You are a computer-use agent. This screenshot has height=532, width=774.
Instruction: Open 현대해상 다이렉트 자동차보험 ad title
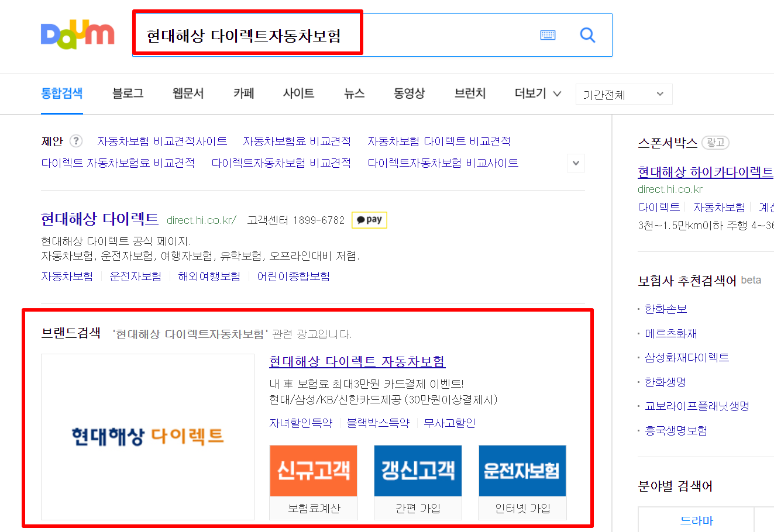[x=357, y=362]
